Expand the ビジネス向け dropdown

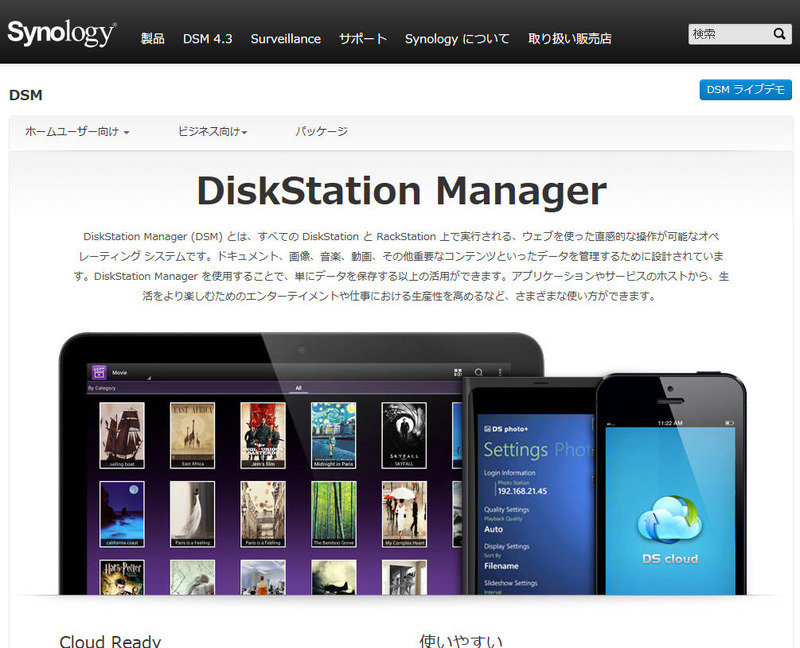click(213, 132)
